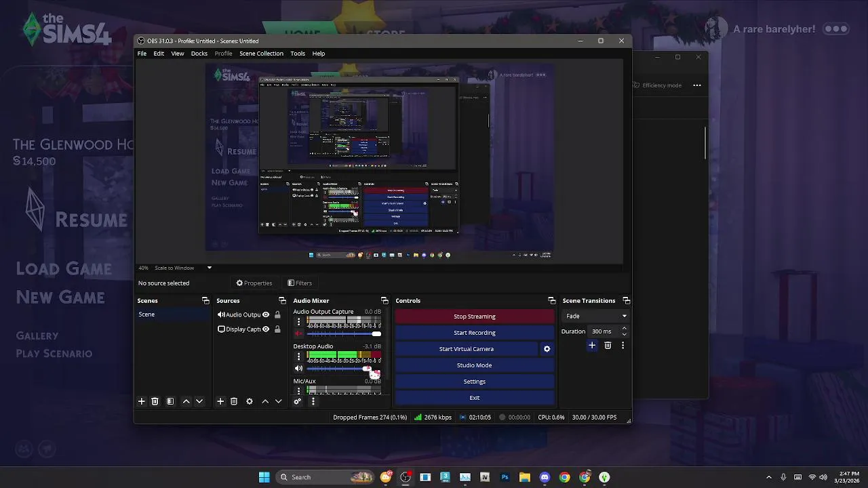Decrease the transition duration
The width and height of the screenshot is (868, 488).
tap(624, 334)
